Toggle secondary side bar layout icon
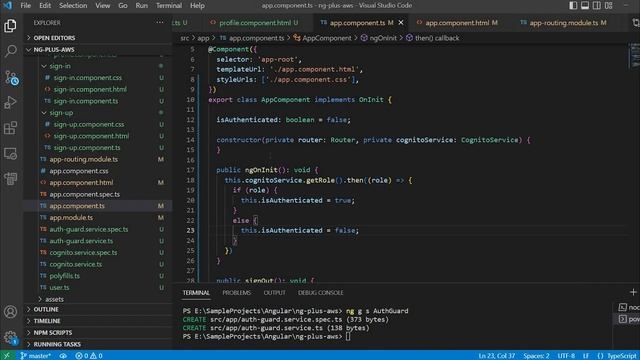Image resolution: width=640 pixels, height=360 pixels. pos(597,5)
